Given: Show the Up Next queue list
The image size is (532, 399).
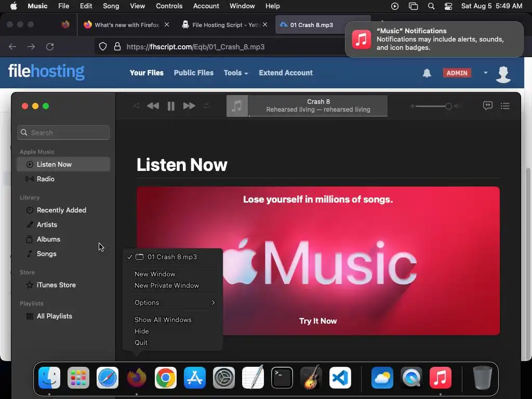Looking at the screenshot, I should click(505, 106).
